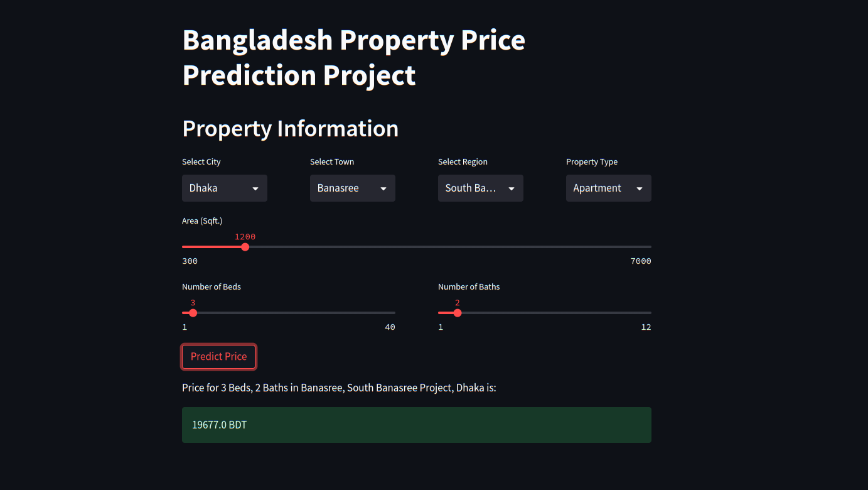Click the Bangladesh Property Price Prediction title
Viewport: 868px width, 490px height.
coord(354,58)
